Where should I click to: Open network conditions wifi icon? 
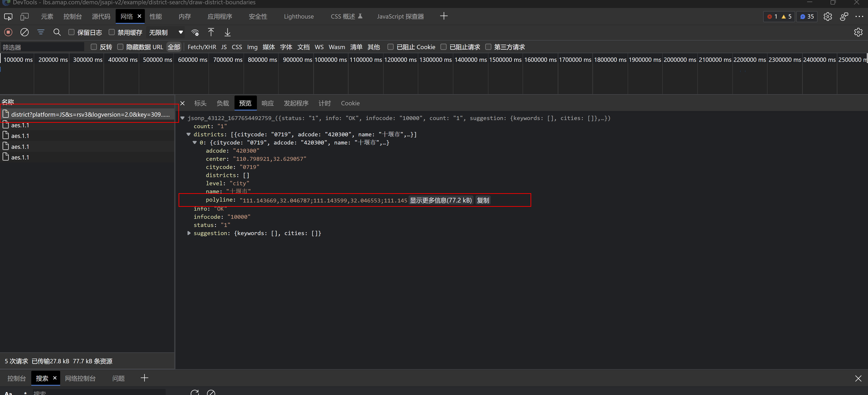point(195,32)
